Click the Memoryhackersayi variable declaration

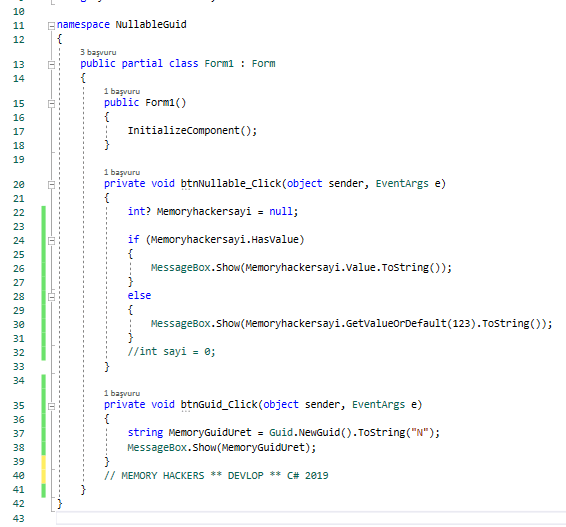point(204,212)
